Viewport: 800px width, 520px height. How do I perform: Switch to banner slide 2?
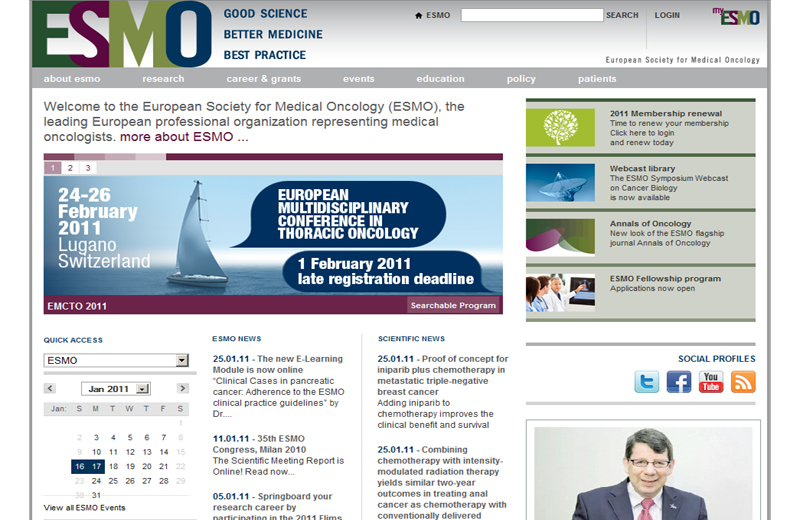coord(70,168)
